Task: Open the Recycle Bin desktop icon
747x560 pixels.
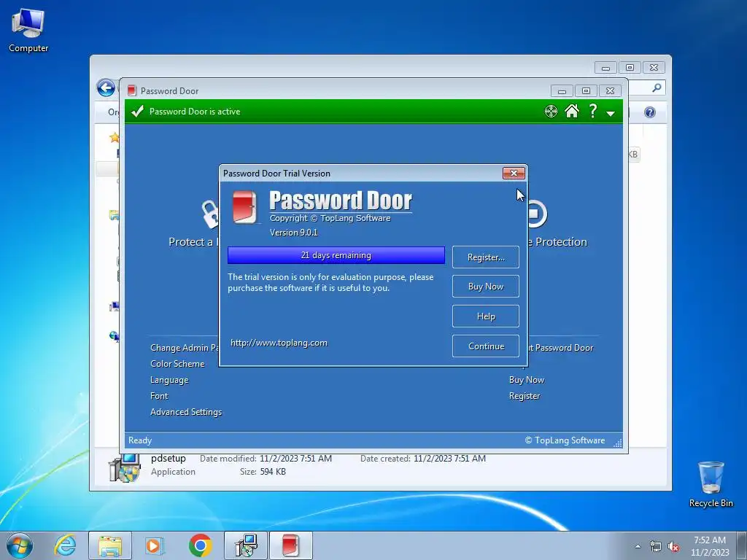Action: point(711,484)
